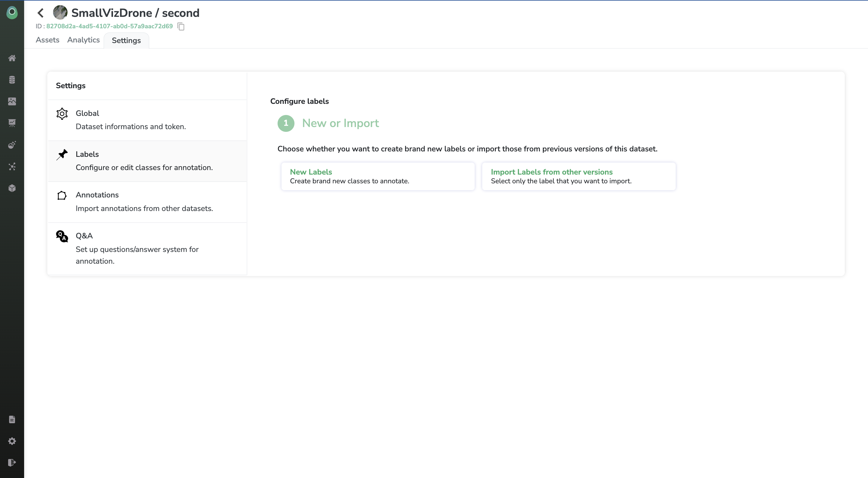This screenshot has height=478, width=868.
Task: Open the cube models icon in the sidebar
Action: (12, 188)
